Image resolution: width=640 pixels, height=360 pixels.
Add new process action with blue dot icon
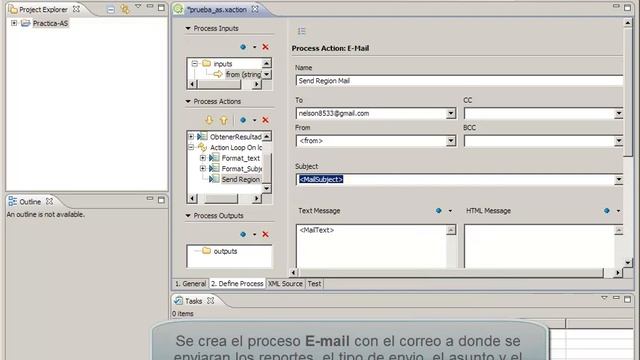click(x=243, y=120)
